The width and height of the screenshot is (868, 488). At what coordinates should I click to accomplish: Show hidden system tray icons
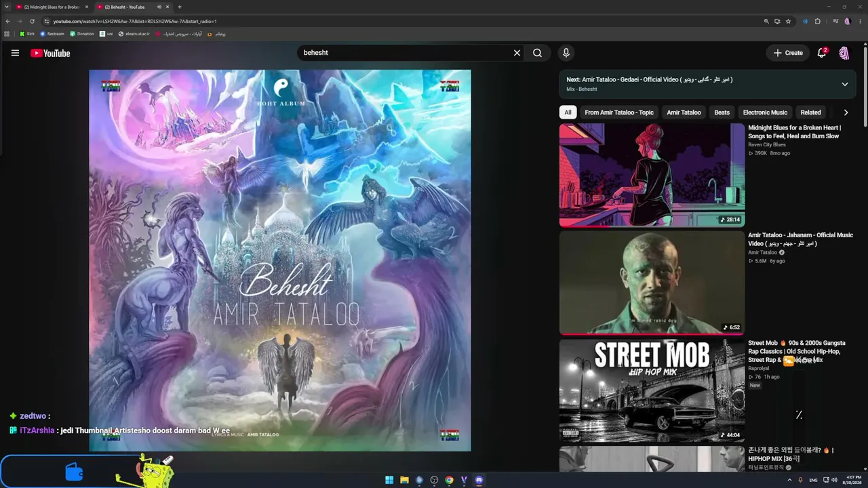point(789,480)
